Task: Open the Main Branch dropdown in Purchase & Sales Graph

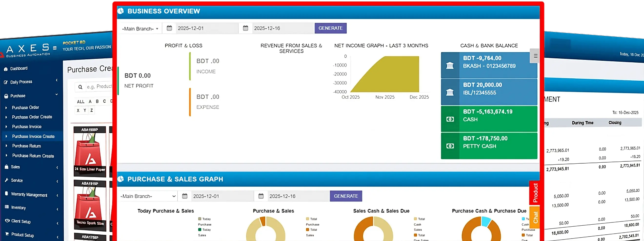Action: tap(148, 196)
